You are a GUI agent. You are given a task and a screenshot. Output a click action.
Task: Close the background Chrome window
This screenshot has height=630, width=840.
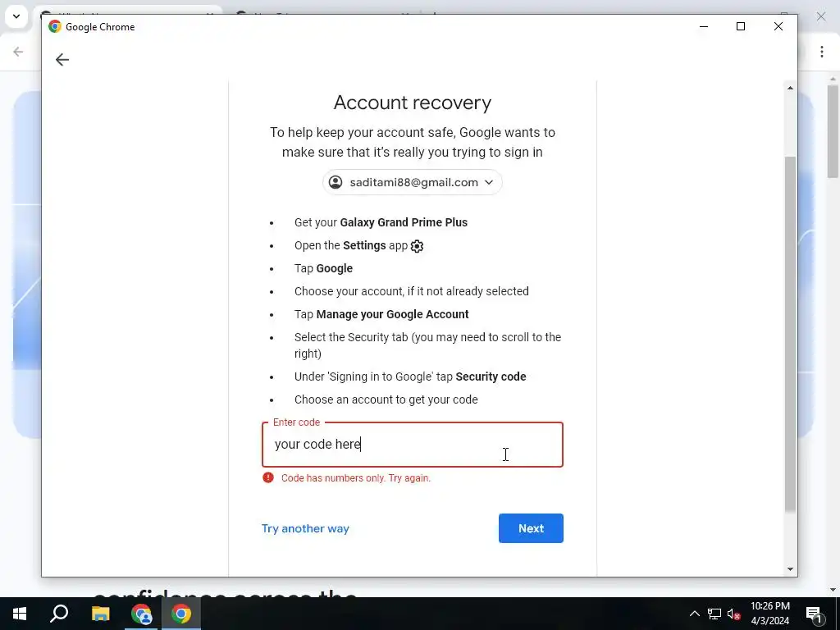tap(820, 16)
